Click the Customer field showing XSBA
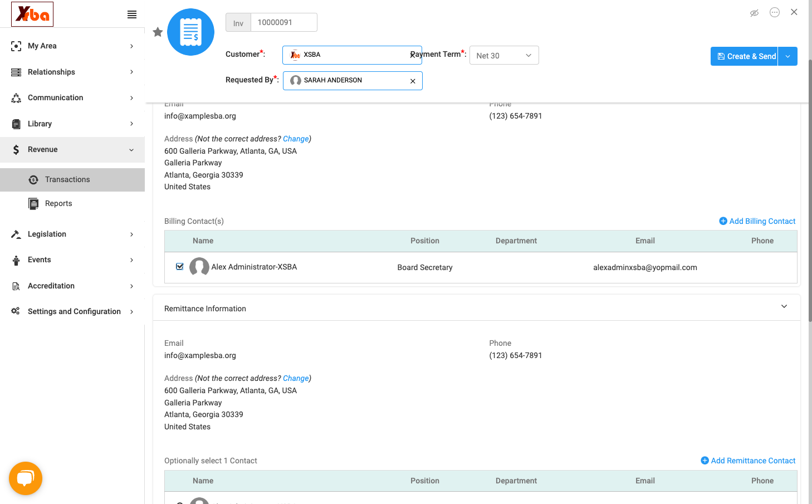812x504 pixels. click(352, 55)
